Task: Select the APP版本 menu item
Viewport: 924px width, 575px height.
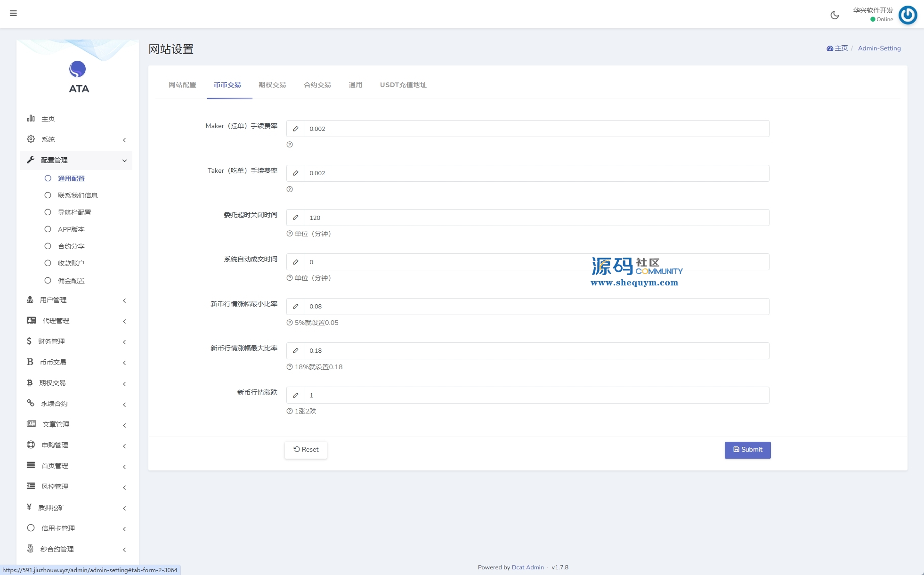Action: [71, 229]
